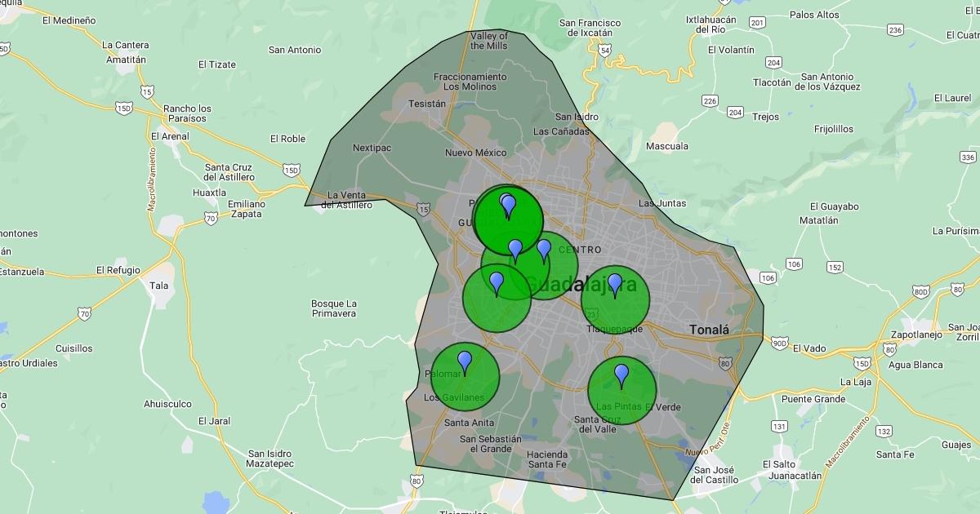
Task: Click the Nextipac label inside the shaded zone
Action: tap(373, 148)
